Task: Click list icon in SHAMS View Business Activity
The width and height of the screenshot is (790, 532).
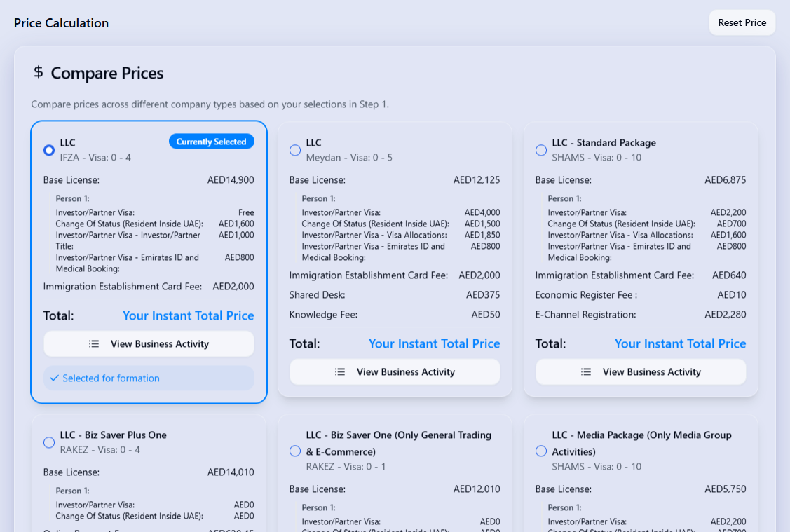Action: point(586,371)
